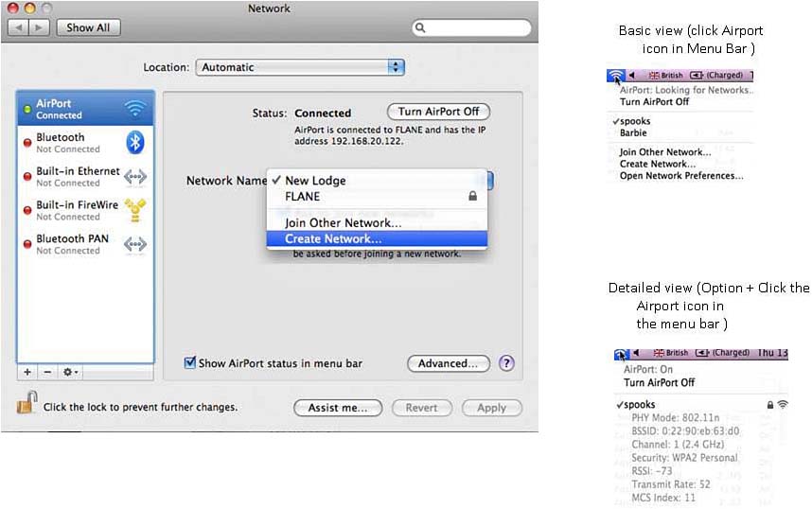Click British flag input menu in basic view
Image resolution: width=812 pixels, height=509 pixels.
666,75
